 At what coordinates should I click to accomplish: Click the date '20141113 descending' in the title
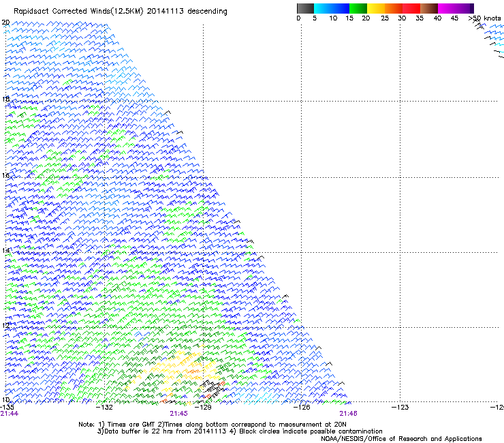click(x=187, y=12)
